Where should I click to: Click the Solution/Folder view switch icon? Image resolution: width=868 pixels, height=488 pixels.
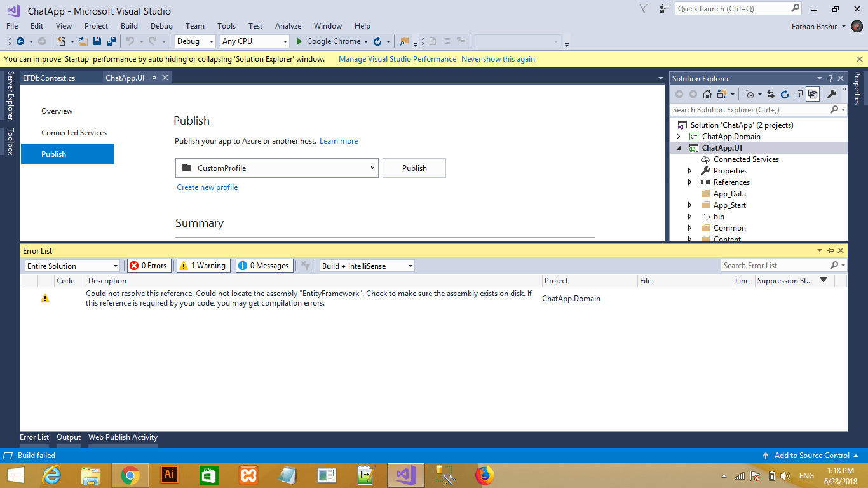[x=721, y=94]
